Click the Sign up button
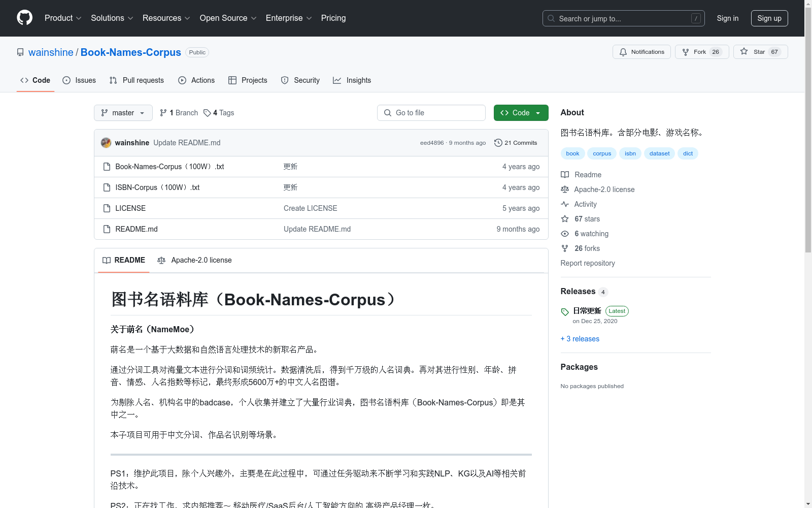 (769, 18)
